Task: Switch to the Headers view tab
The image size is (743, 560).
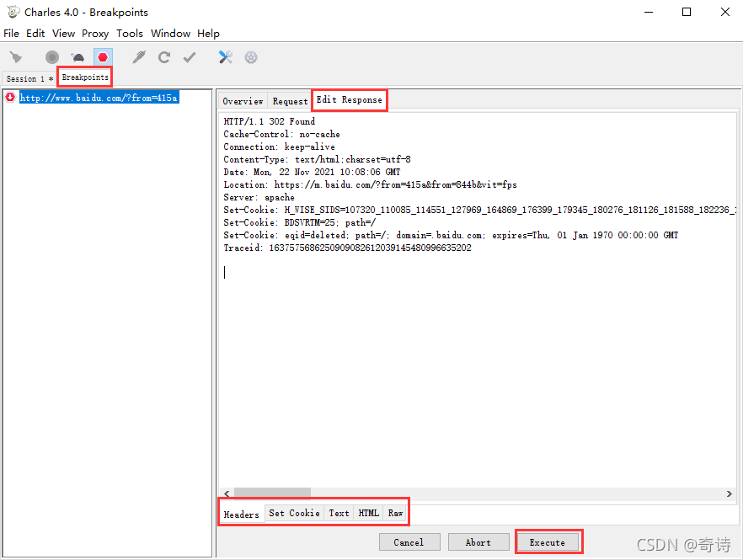Action: [241, 515]
